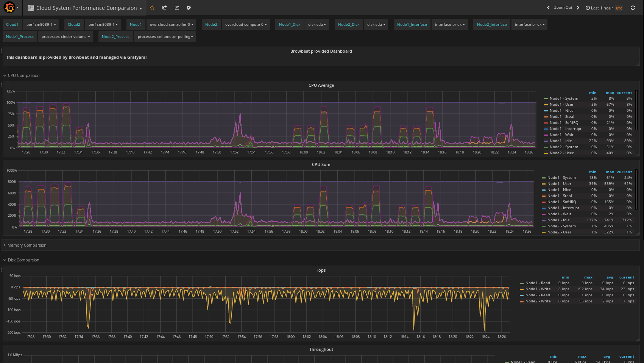
Task: Star this dashboard as a favorite
Action: click(x=152, y=8)
